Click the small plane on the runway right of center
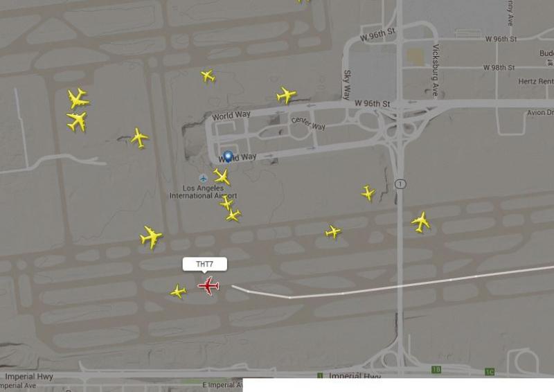This screenshot has height=392, width=554. point(333,232)
